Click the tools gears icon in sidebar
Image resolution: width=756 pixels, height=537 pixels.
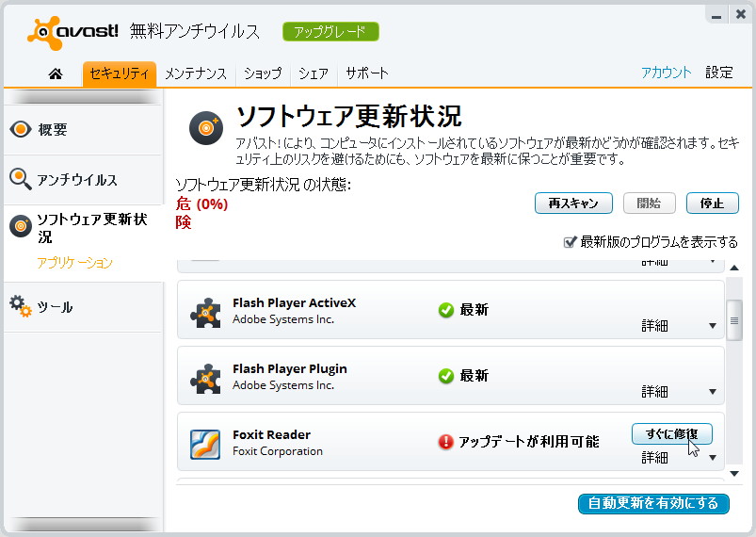coord(21,306)
